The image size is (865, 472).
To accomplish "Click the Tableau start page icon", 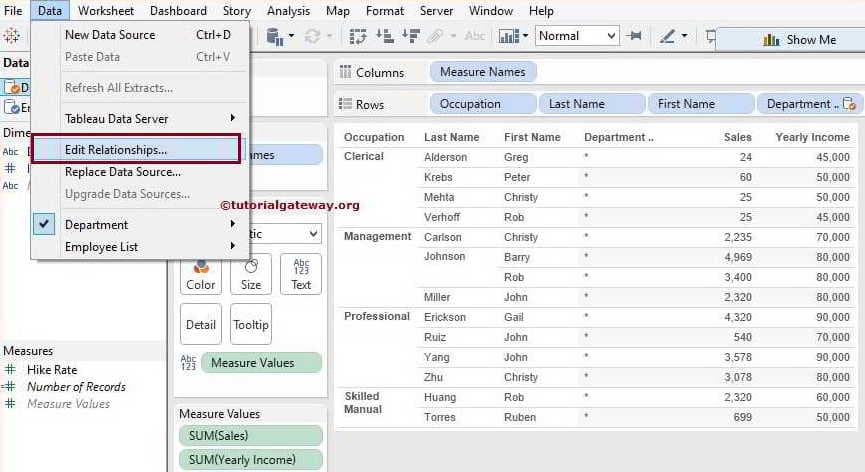I will pos(12,36).
